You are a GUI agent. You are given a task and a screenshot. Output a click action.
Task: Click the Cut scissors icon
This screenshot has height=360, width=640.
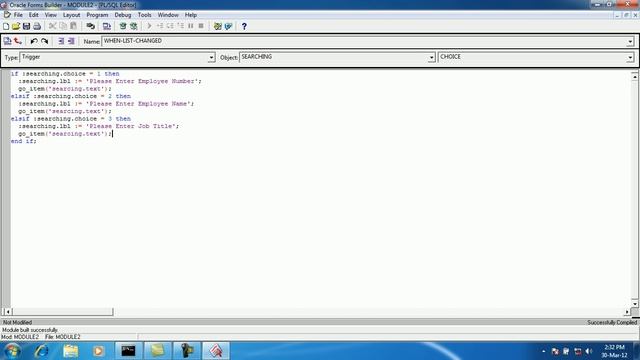tap(52, 26)
